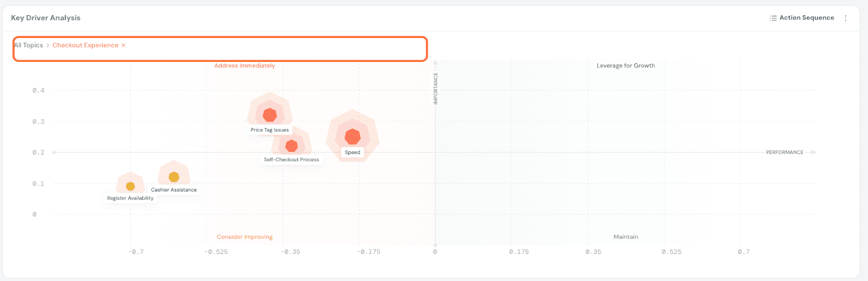
Task: Click the Price Tag Issues heptagon marker
Action: point(270,115)
